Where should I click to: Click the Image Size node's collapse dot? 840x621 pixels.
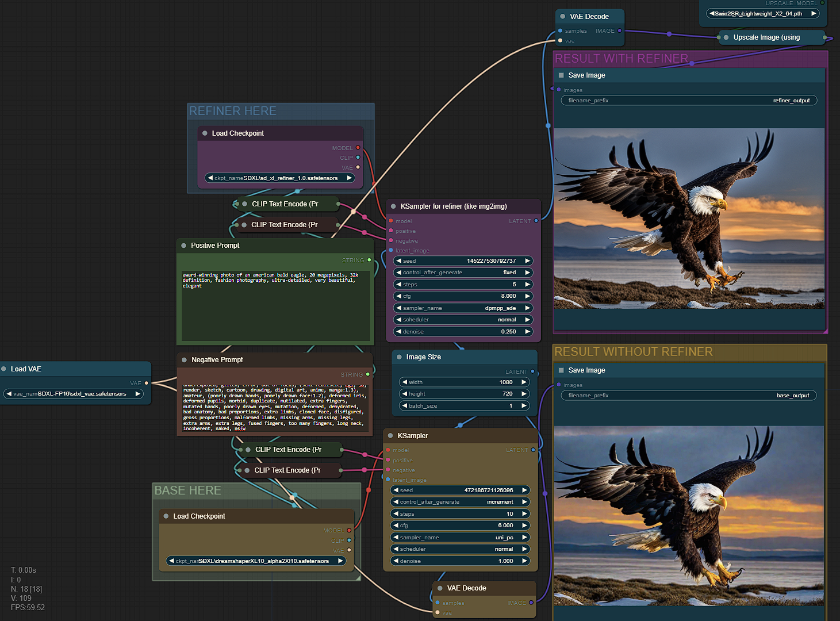click(399, 357)
